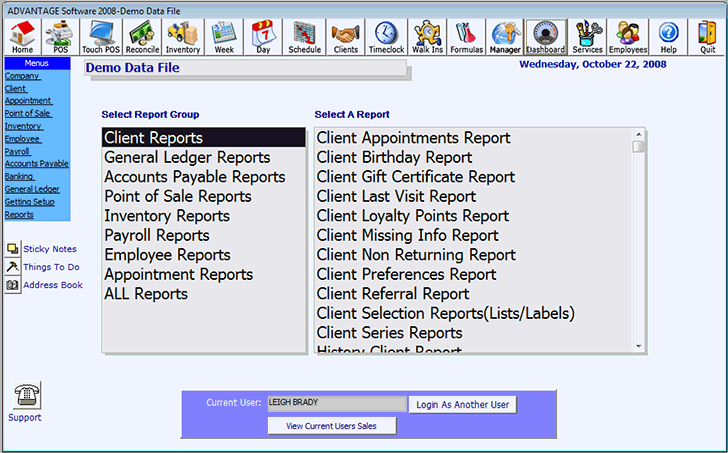Image resolution: width=728 pixels, height=453 pixels.
Task: Show the Week calendar view
Action: click(x=224, y=37)
